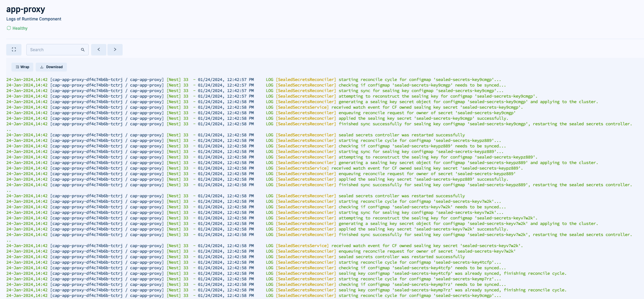Click the Healthy status sync icon
This screenshot has height=299, width=644.
(x=9, y=28)
